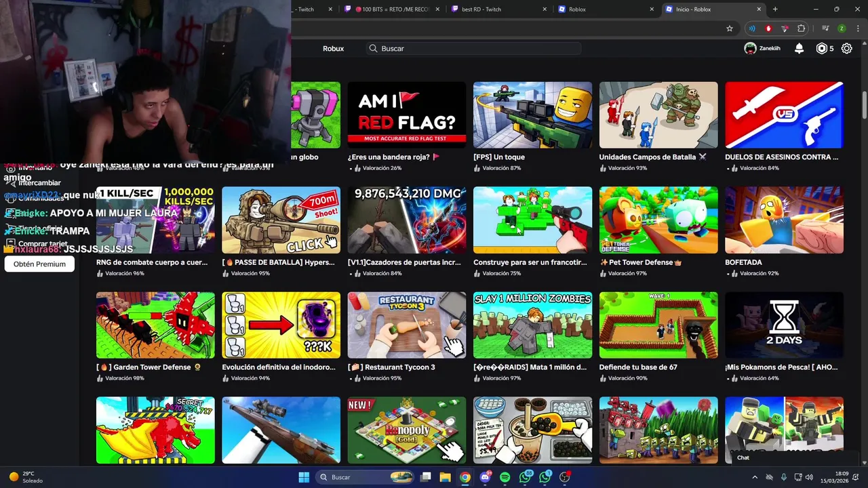The image size is (868, 488).
Task: Open 'BOFETADA' game thumbnail
Action: [x=784, y=220]
